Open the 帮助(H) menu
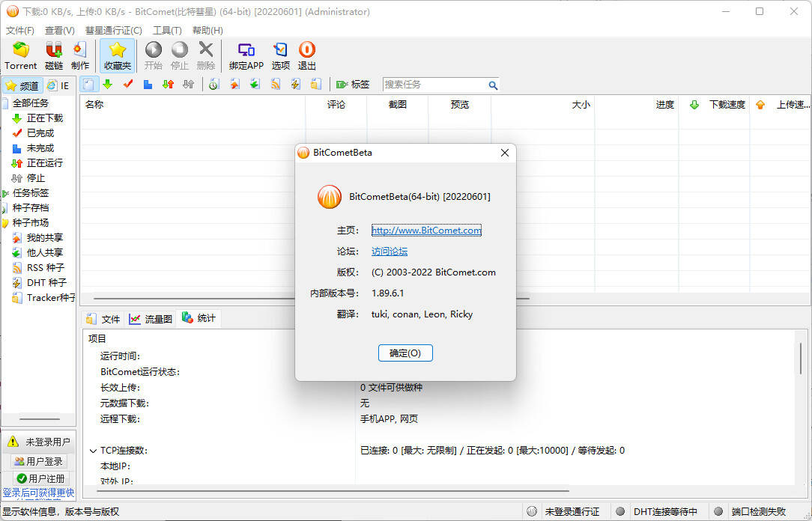The width and height of the screenshot is (812, 521). pos(207,31)
